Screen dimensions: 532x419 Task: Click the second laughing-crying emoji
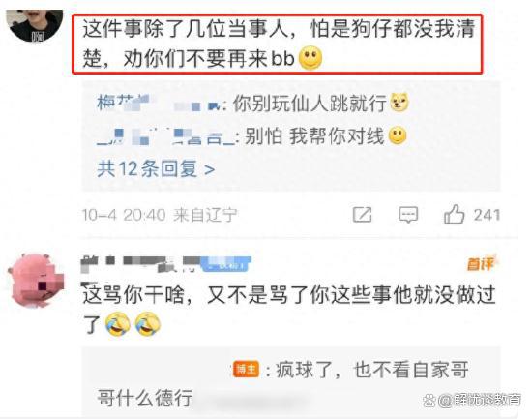click(x=148, y=323)
